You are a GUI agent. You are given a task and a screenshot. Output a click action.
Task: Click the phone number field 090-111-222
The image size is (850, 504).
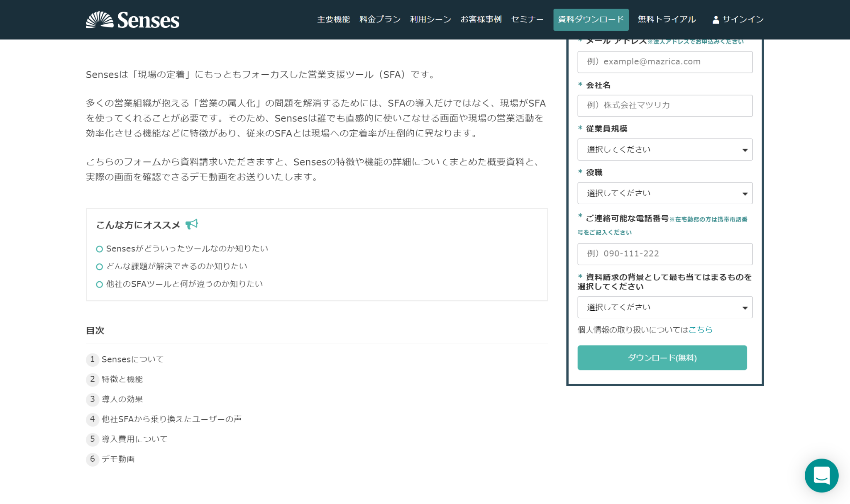[665, 254]
